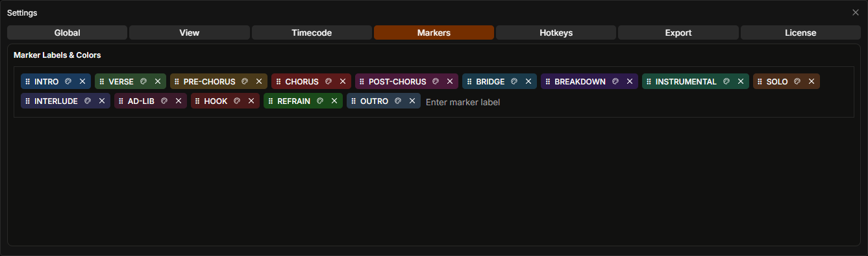Remove the AD-LIB marker label
The height and width of the screenshot is (256, 868).
(179, 101)
